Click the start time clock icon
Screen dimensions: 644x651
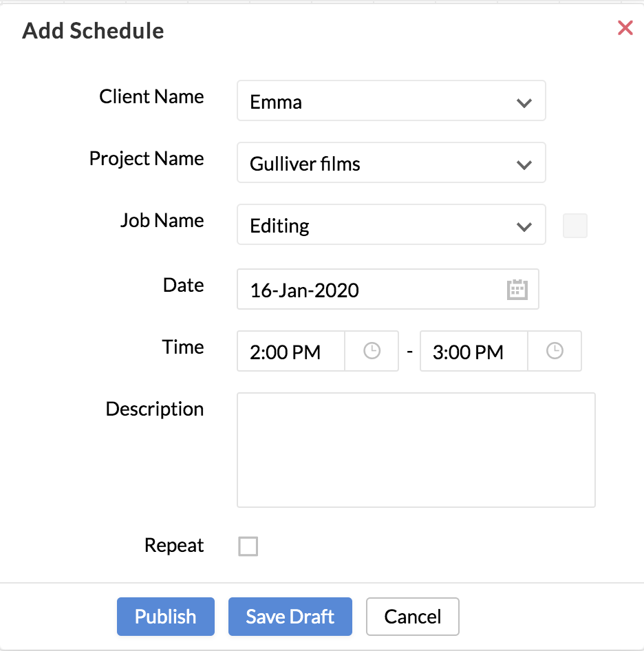[372, 352]
